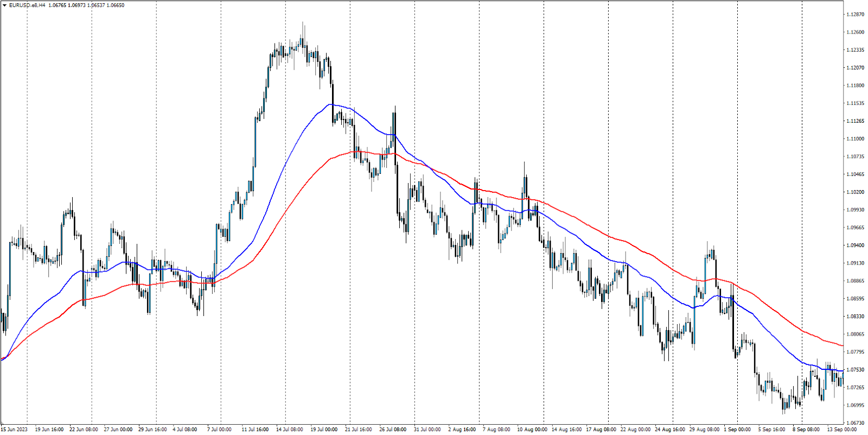
Task: Click the 29 Jun 16:00 time label
Action: coord(152,430)
